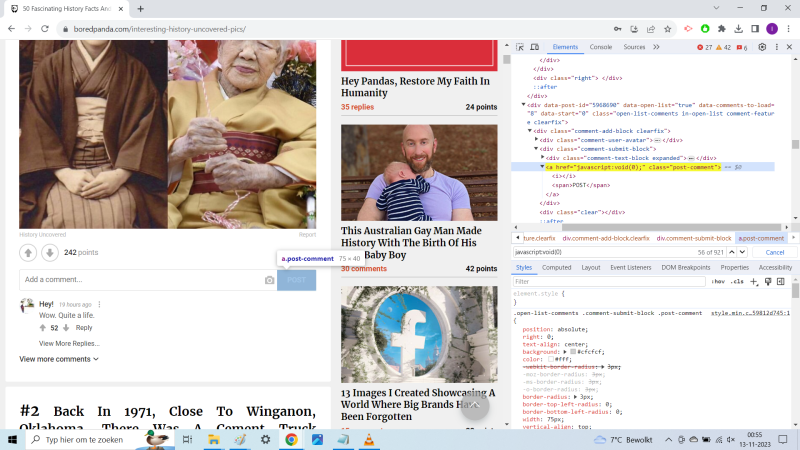
Task: Click the camera image upload icon
Action: tap(269, 280)
